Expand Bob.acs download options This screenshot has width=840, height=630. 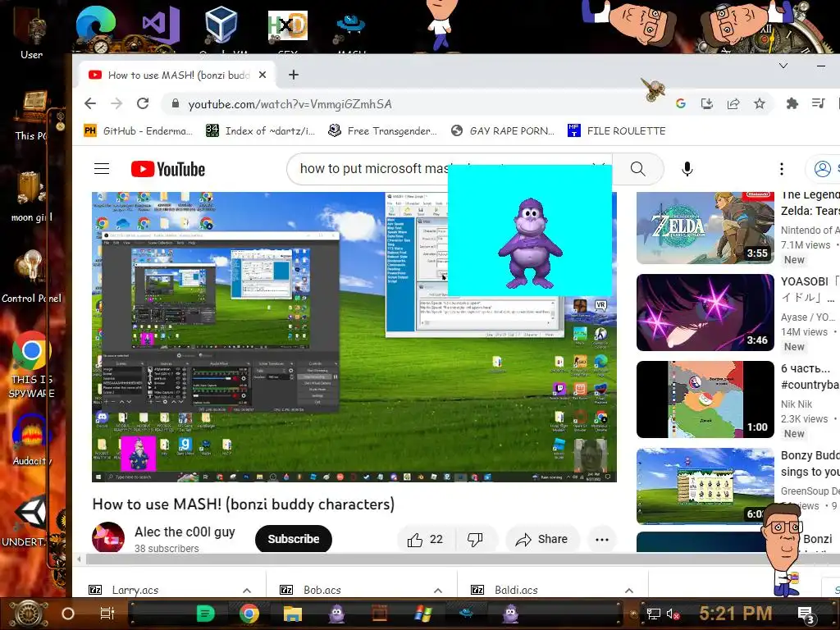pos(438,591)
